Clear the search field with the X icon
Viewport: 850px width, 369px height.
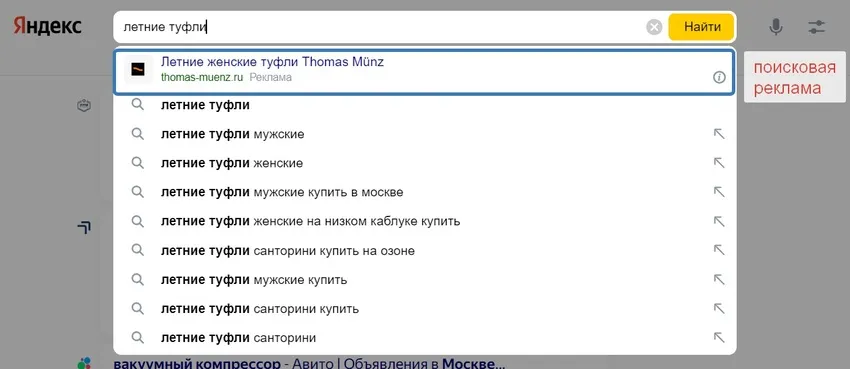(654, 27)
